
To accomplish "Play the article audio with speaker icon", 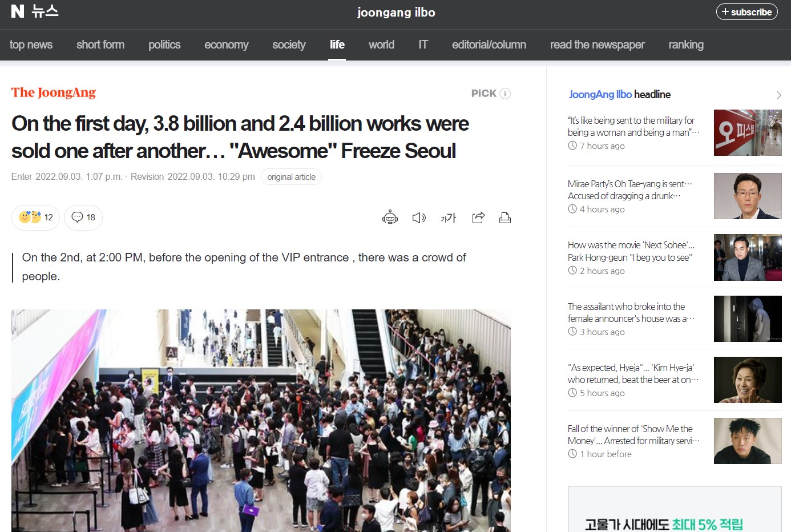I will 419,217.
